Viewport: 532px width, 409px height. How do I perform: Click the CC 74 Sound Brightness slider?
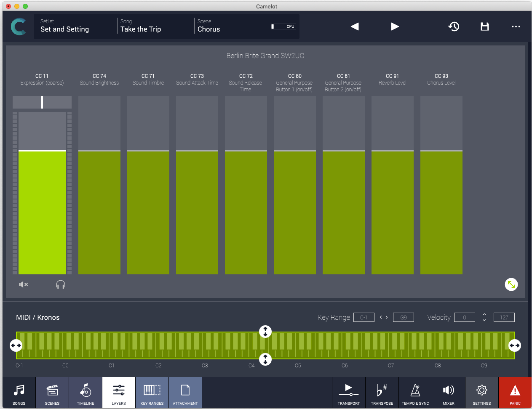point(99,185)
